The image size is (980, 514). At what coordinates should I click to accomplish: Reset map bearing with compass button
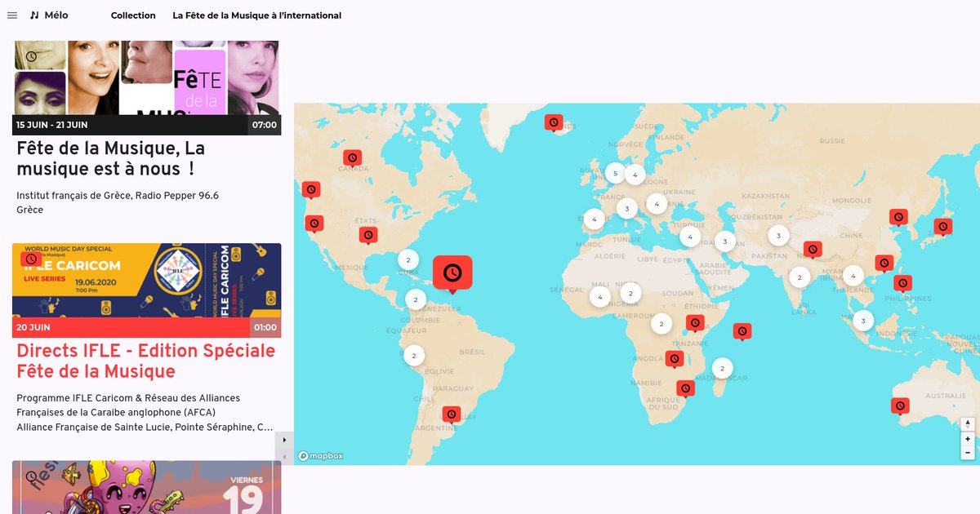(x=968, y=424)
